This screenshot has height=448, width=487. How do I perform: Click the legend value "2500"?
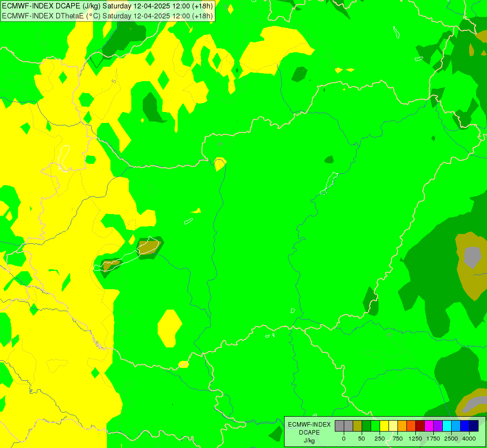(451, 439)
